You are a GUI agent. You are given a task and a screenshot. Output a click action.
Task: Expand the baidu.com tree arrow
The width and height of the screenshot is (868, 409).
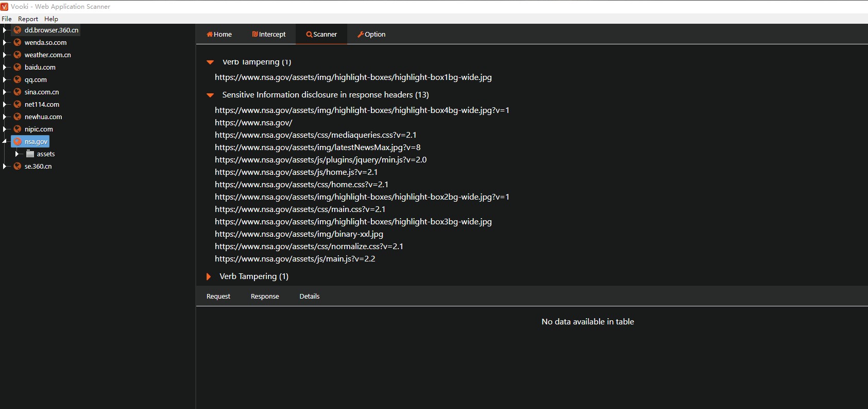coord(5,67)
